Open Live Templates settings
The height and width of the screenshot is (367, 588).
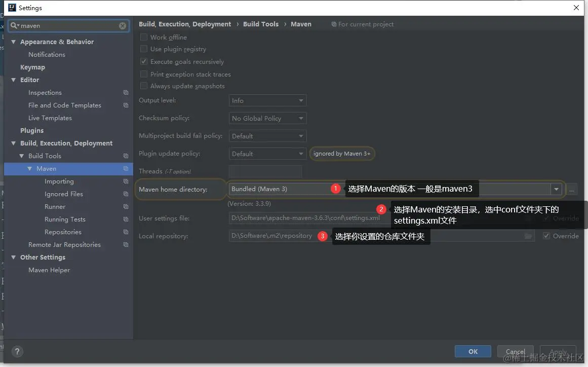pyautogui.click(x=50, y=118)
